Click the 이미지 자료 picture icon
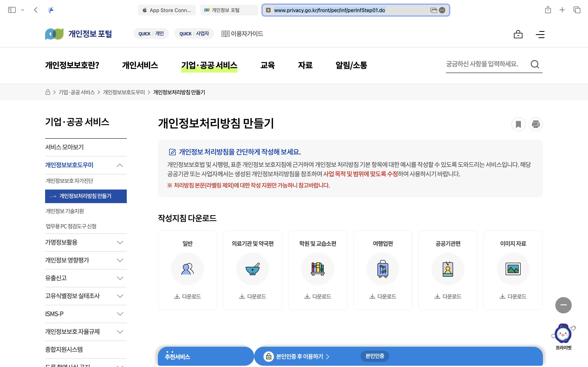 [x=513, y=269]
